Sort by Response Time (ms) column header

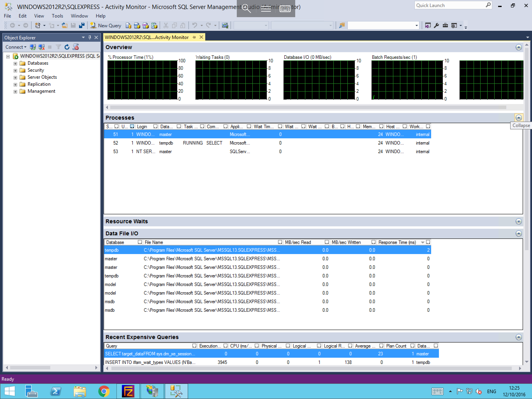(397, 242)
